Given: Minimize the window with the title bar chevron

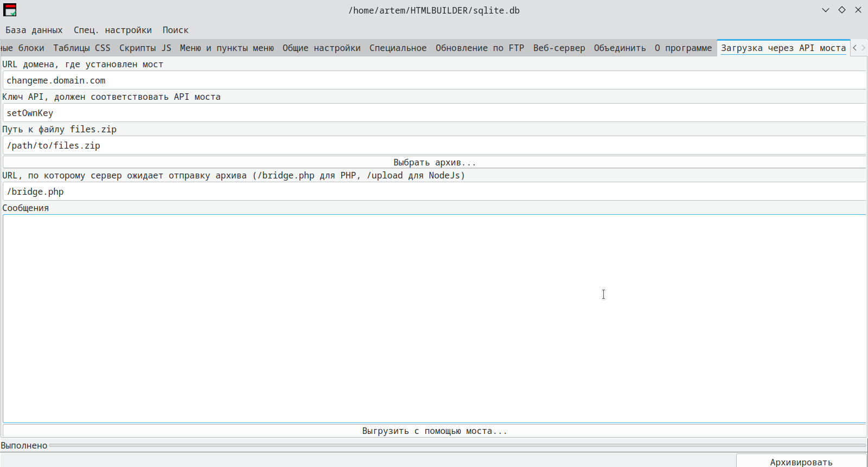Looking at the screenshot, I should coord(826,10).
